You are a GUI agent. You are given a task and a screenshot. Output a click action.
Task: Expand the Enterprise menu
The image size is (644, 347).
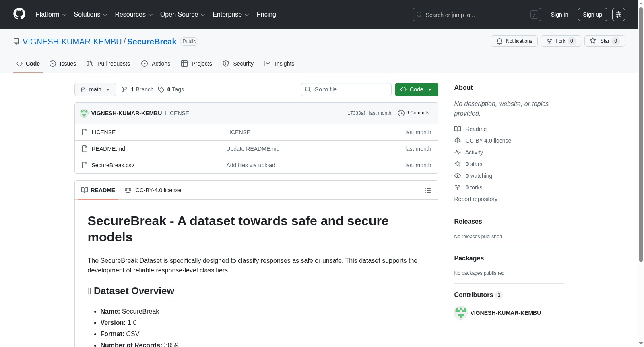tap(231, 15)
